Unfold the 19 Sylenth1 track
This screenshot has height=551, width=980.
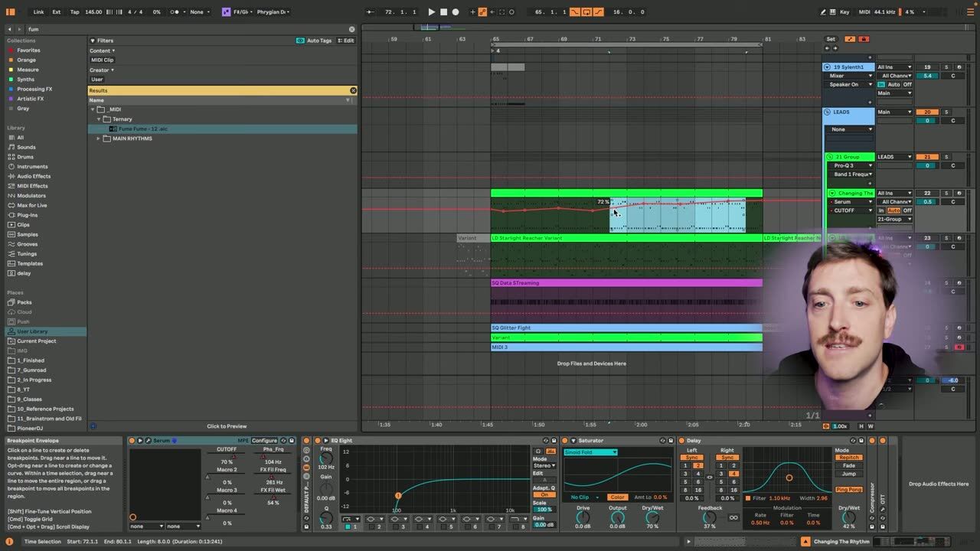(827, 67)
